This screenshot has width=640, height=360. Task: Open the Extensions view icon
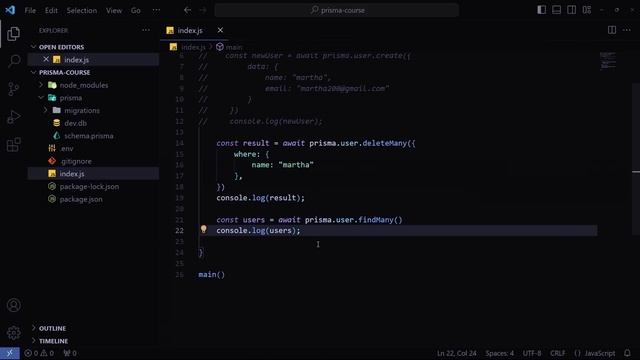(x=13, y=144)
